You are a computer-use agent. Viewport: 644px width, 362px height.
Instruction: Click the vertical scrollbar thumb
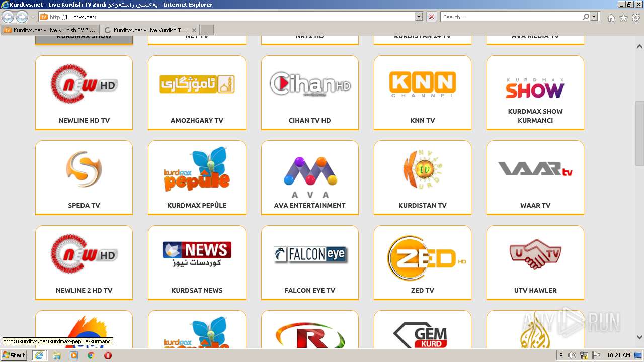coord(639,133)
